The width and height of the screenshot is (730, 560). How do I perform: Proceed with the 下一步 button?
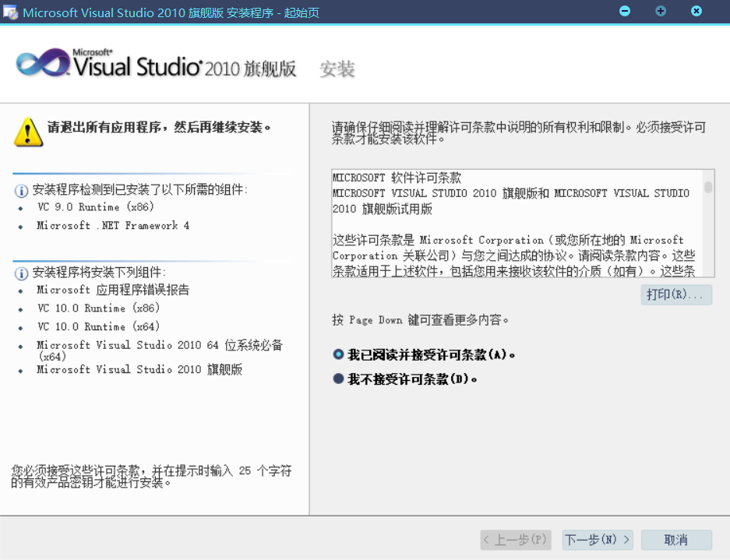597,540
